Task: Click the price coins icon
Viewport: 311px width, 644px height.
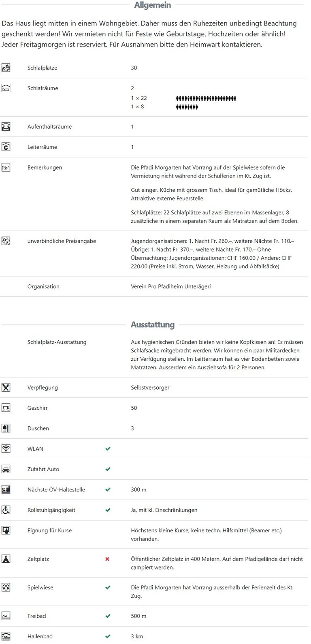Action: [6, 241]
